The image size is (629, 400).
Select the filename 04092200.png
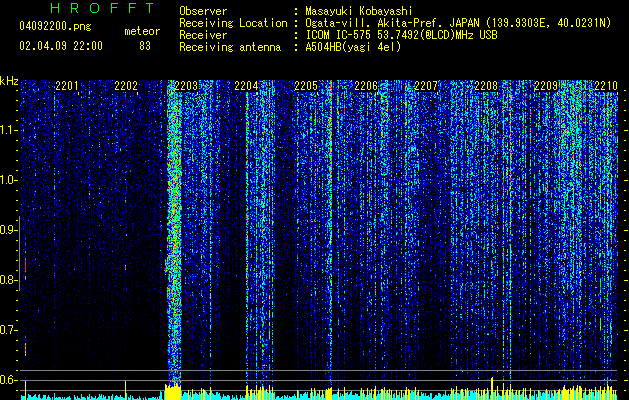tap(55, 27)
